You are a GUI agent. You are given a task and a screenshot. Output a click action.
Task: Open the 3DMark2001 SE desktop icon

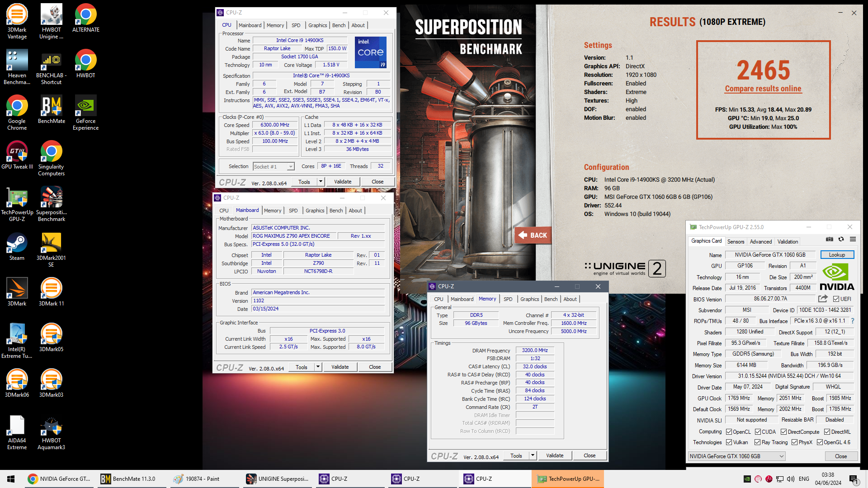(51, 249)
